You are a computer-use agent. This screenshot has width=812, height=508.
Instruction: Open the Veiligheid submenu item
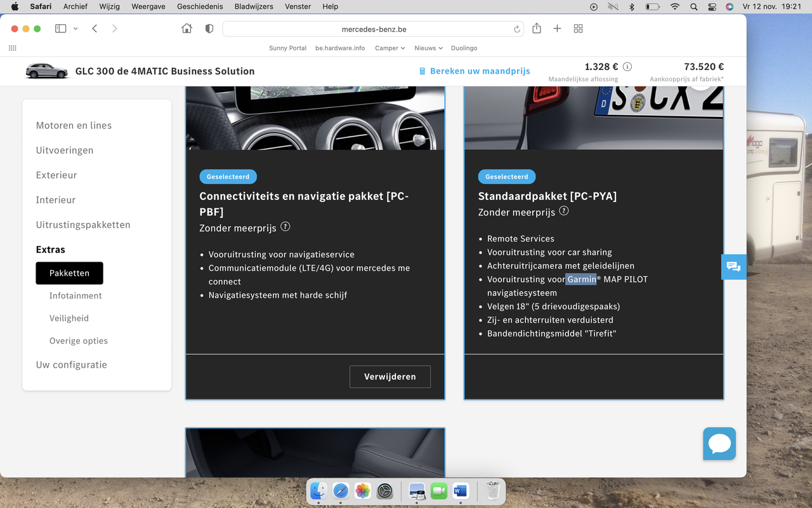(69, 318)
